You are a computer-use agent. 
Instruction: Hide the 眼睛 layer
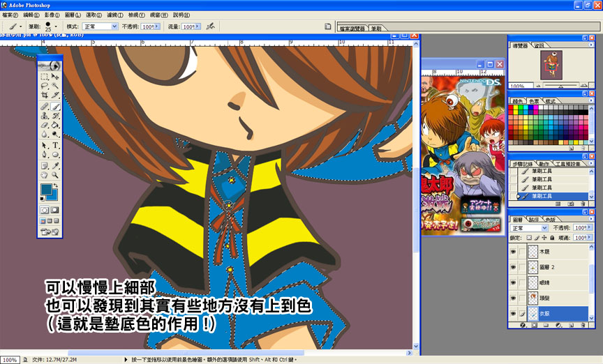[x=513, y=282]
